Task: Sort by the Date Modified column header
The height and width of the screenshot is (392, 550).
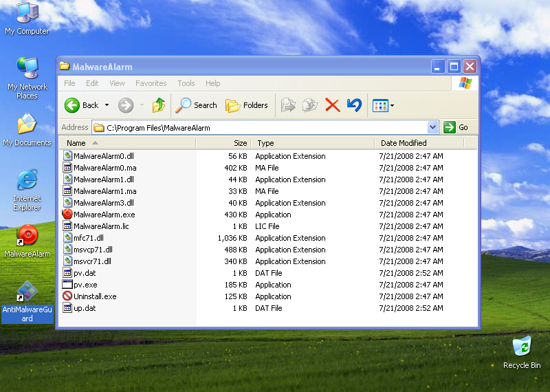Action: point(419,143)
